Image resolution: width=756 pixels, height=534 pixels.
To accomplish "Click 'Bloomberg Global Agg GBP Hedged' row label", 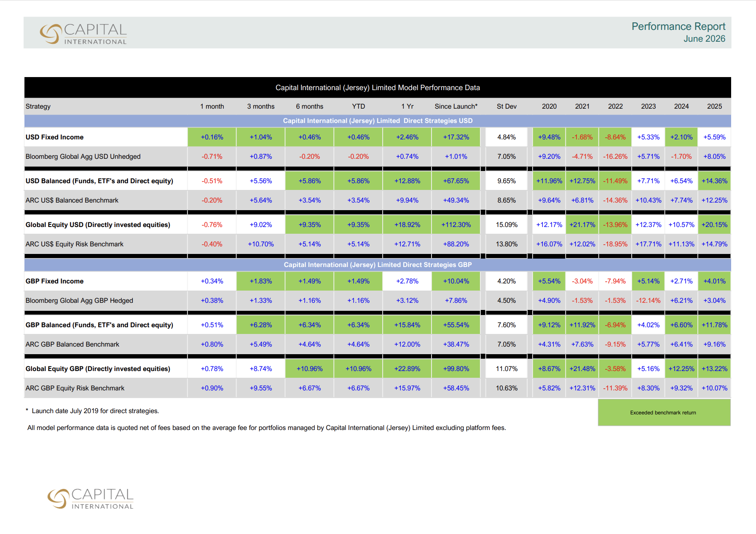I will (x=79, y=301).
